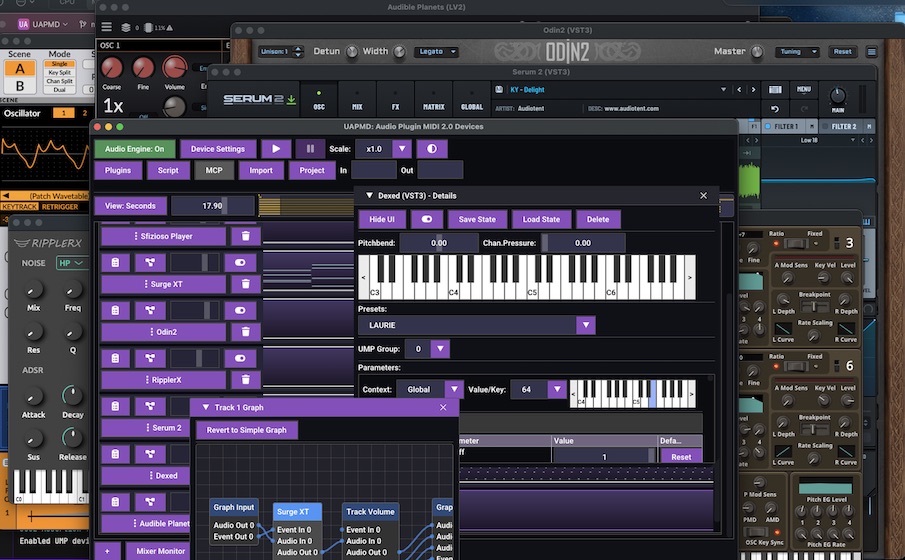Open Device Settings

(218, 149)
